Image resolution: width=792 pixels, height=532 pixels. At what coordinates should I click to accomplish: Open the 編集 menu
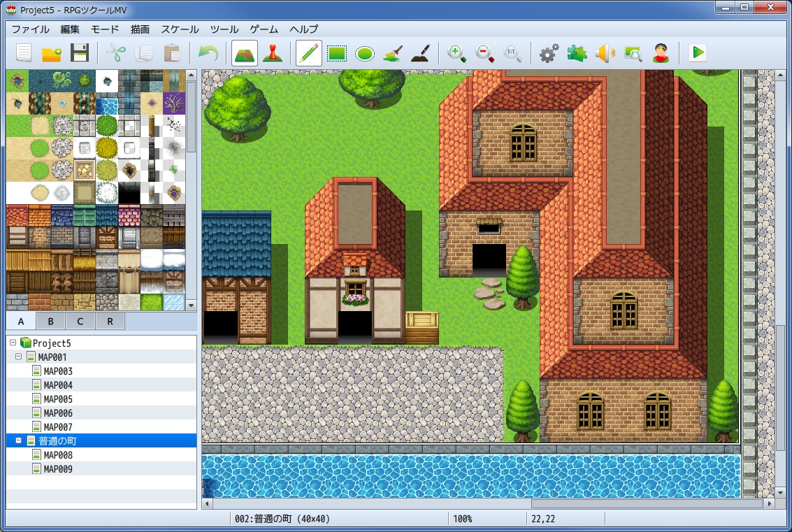70,29
